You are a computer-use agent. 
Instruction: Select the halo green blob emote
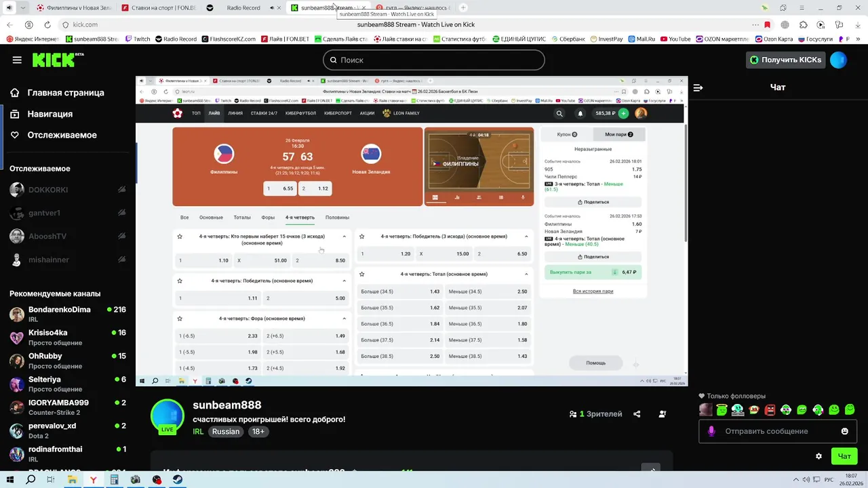722,409
